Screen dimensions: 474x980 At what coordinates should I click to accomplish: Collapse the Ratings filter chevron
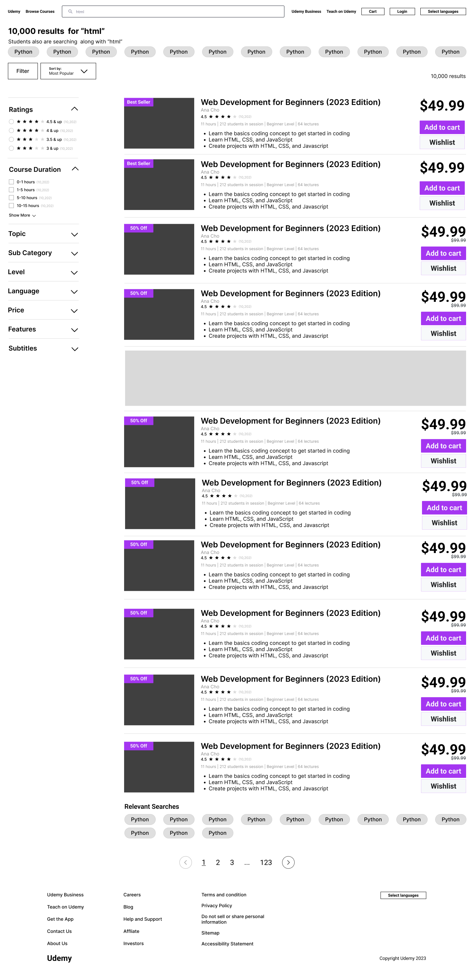point(75,109)
